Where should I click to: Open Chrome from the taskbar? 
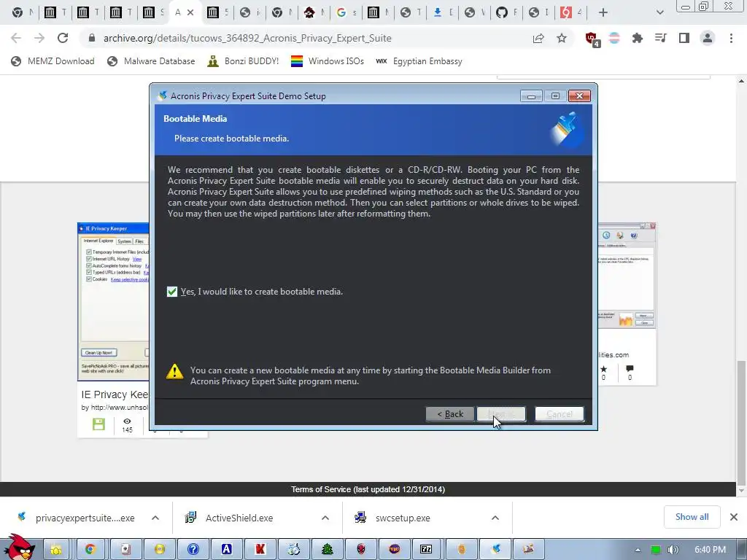(x=90, y=549)
